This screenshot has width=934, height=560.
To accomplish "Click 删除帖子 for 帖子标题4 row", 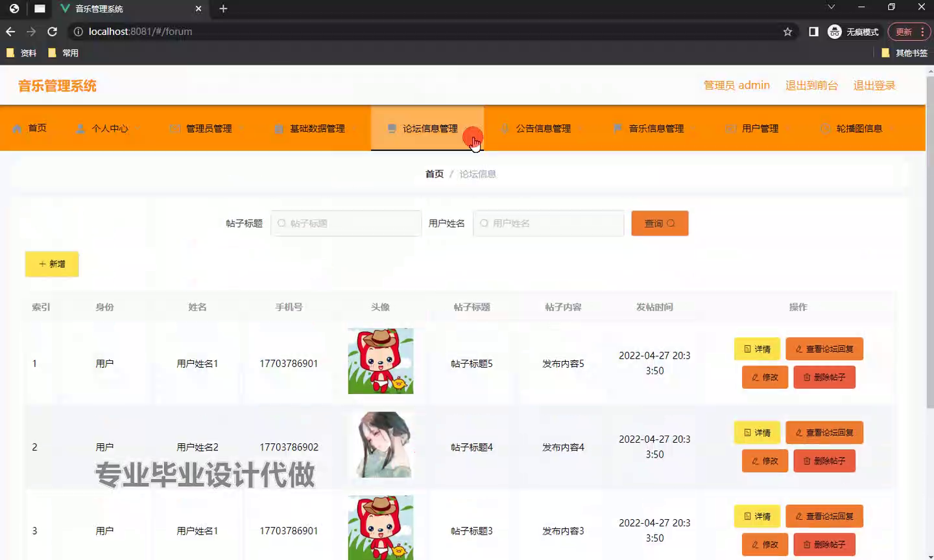I will click(x=824, y=461).
